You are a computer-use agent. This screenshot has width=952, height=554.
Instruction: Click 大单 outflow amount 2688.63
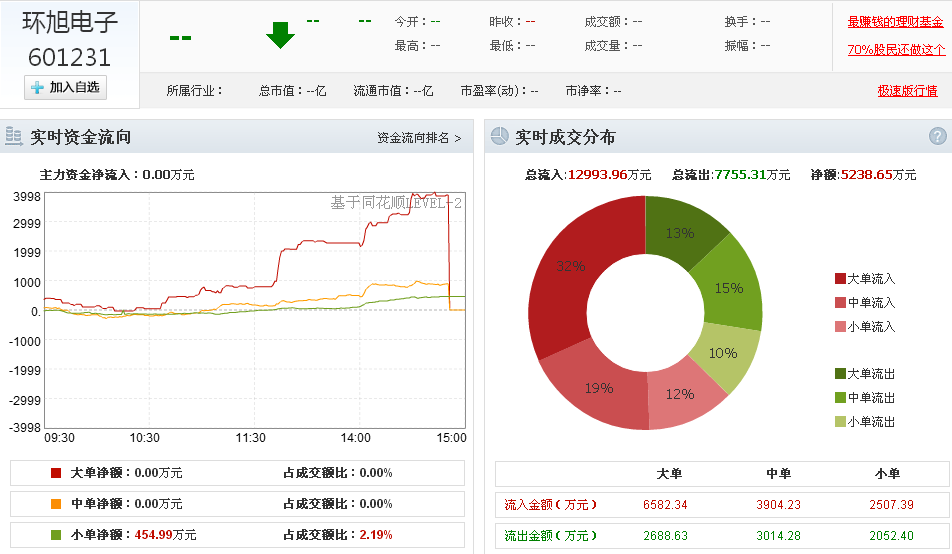[x=665, y=536]
